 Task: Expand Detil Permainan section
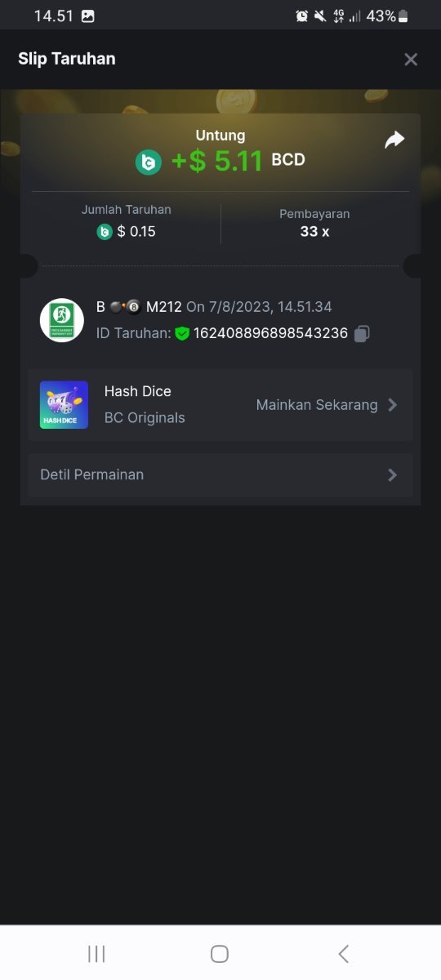tap(220, 475)
